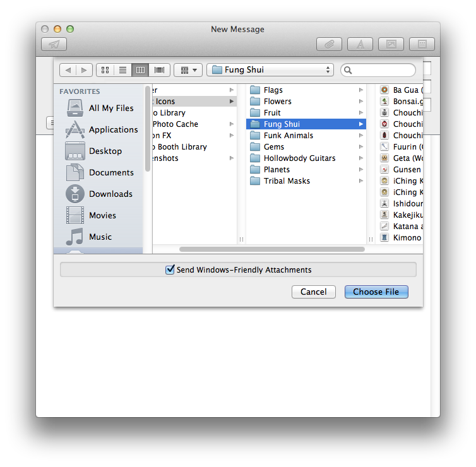This screenshot has width=476, height=467.
Task: Select the Booth Library row
Action: point(194,147)
